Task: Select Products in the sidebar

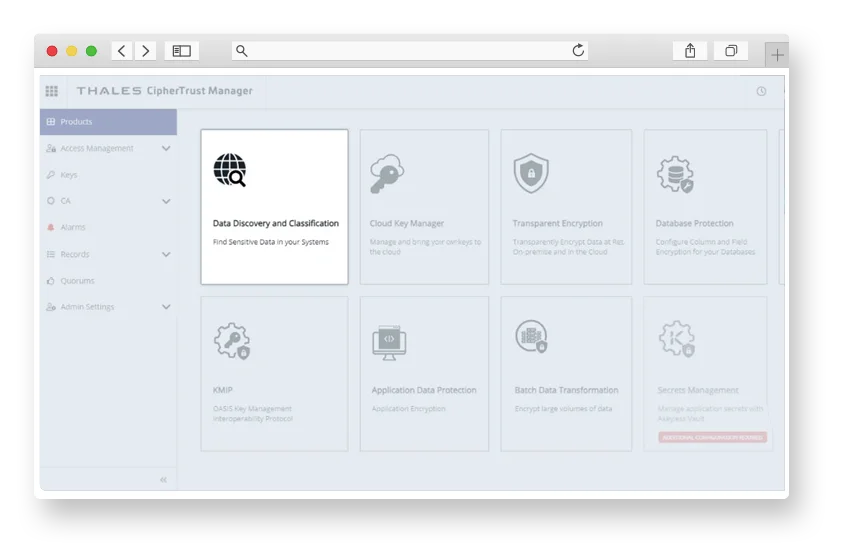Action: [76, 122]
